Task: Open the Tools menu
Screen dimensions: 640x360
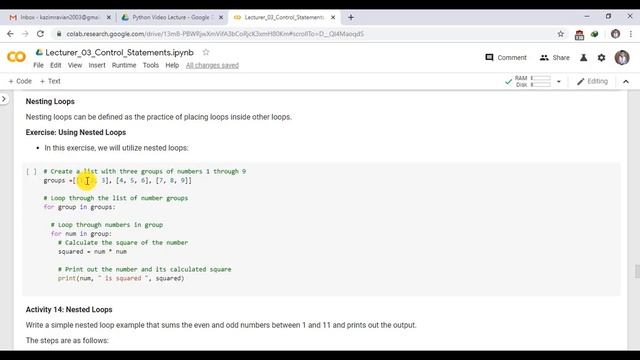Action: pyautogui.click(x=151, y=65)
